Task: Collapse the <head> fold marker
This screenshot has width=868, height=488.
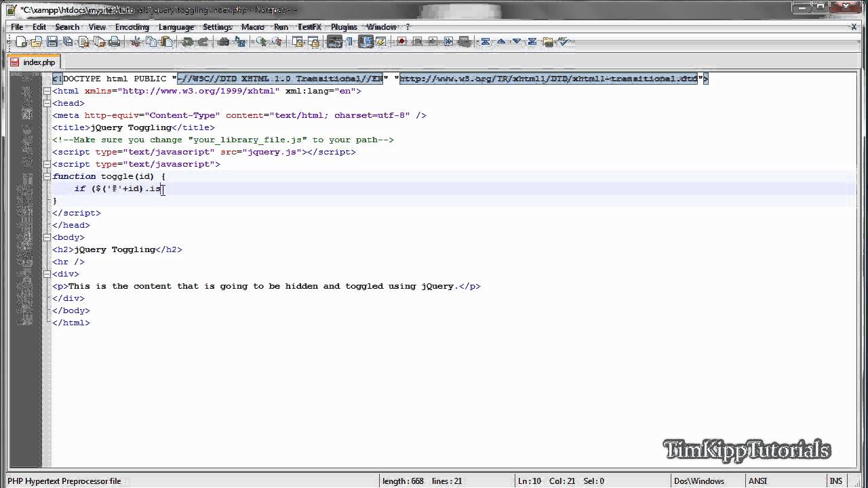Action: 47,103
